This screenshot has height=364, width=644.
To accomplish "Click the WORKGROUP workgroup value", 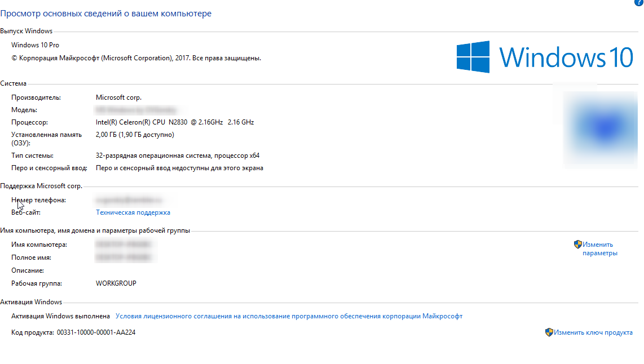I will tap(116, 283).
